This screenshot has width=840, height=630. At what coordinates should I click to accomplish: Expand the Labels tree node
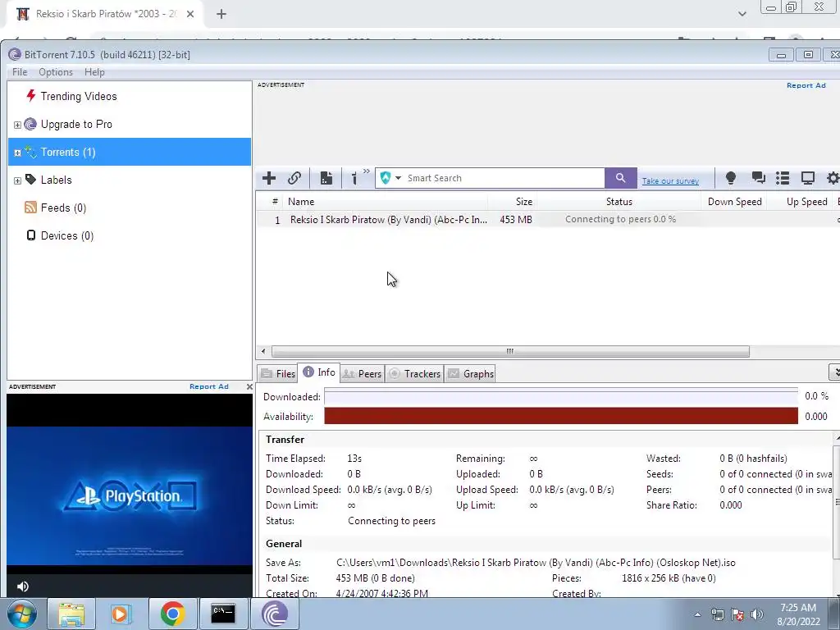(x=17, y=180)
